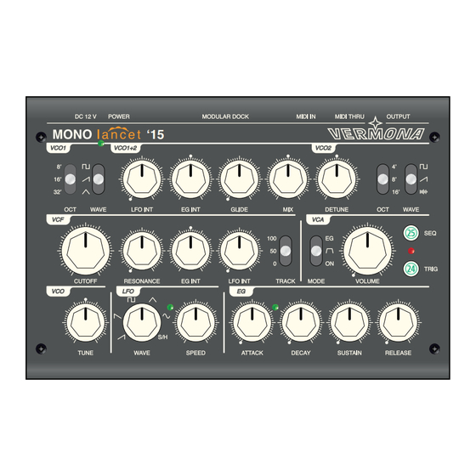Viewport: 476px width, 476px height.
Task: Click the MIX knob
Action: click(x=288, y=179)
